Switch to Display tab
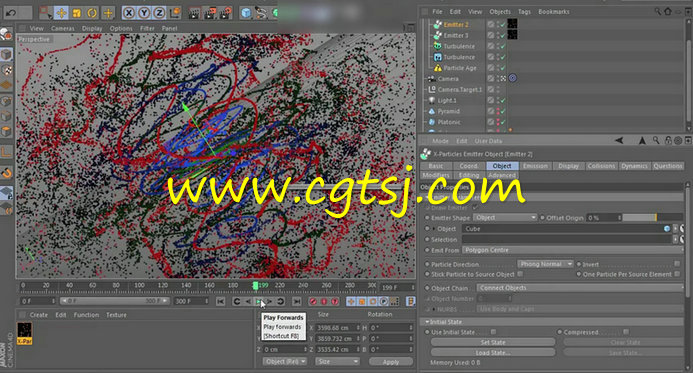 pyautogui.click(x=568, y=166)
